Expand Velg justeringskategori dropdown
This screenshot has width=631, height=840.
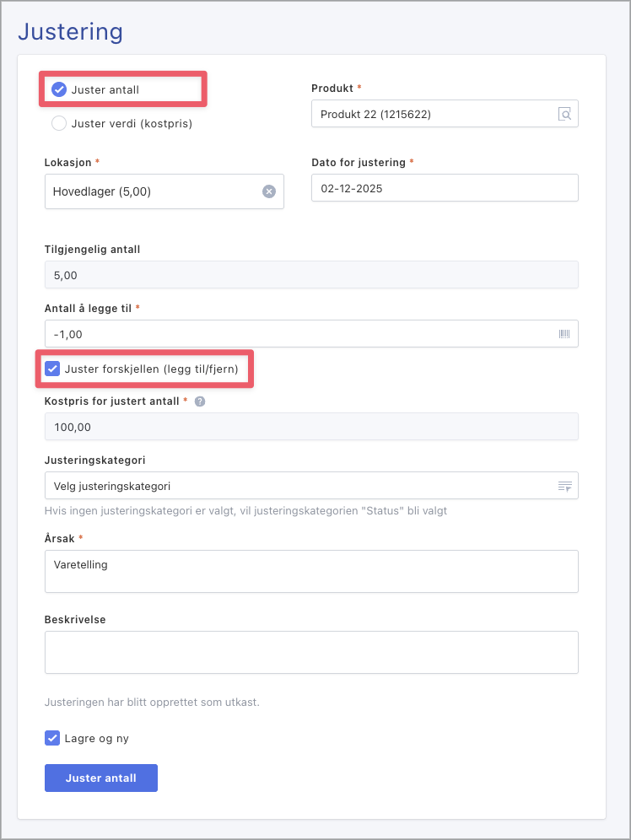(295, 486)
